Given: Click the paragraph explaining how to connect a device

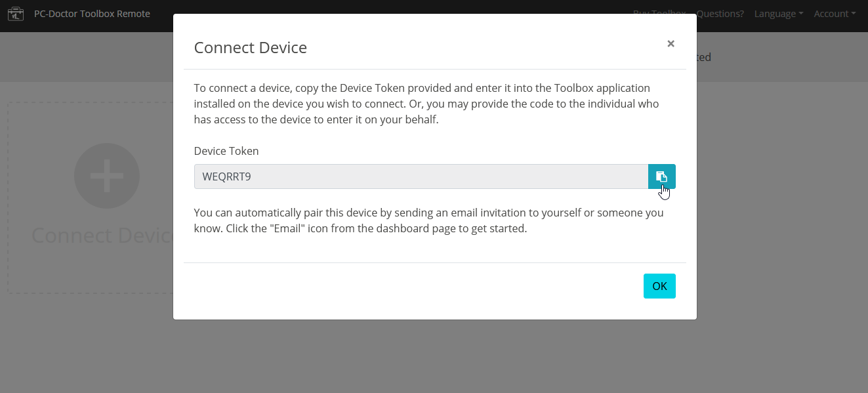Looking at the screenshot, I should coord(426,104).
